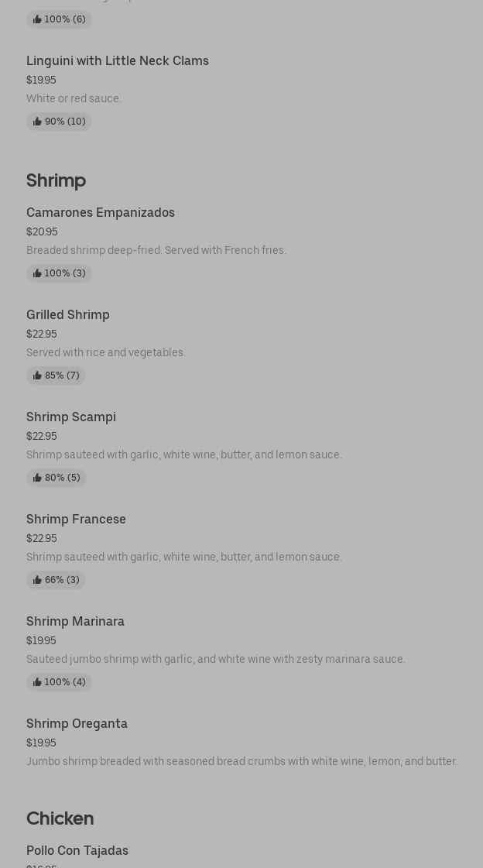Click the 66% (3) rating badge

click(57, 580)
